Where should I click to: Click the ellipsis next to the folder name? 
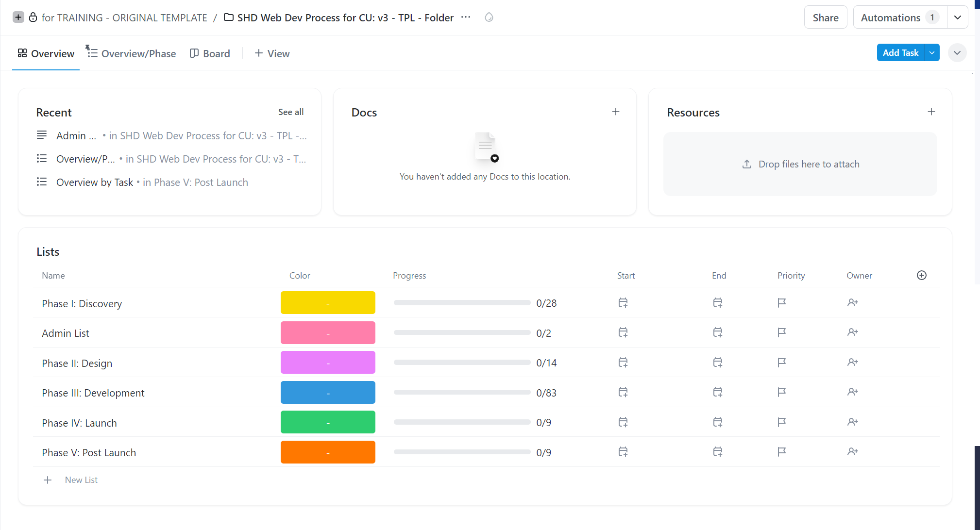466,17
